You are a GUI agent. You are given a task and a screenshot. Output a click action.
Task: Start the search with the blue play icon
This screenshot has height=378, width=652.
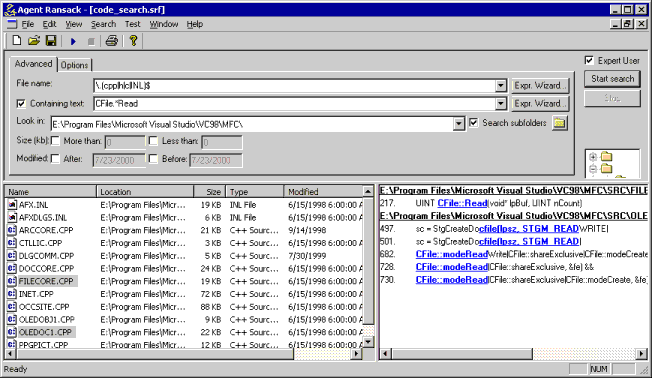coord(73,41)
